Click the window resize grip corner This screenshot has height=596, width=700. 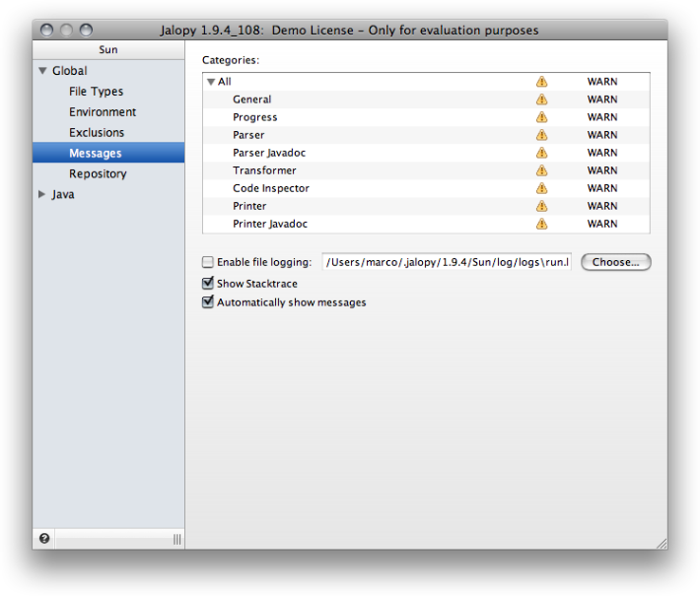[663, 544]
